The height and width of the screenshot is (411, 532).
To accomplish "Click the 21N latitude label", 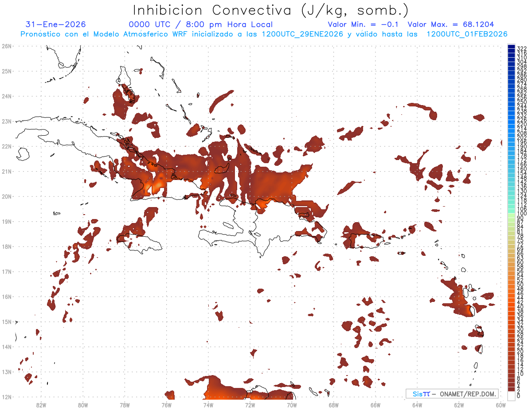I will (7, 171).
